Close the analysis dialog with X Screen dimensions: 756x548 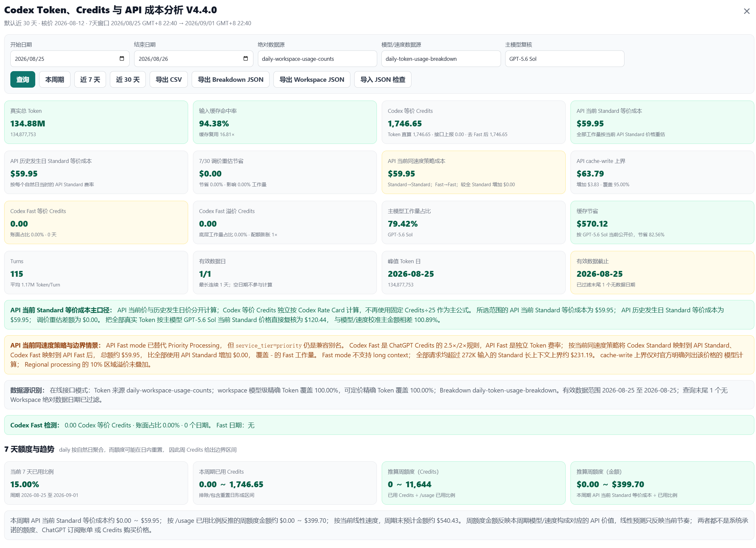[747, 11]
